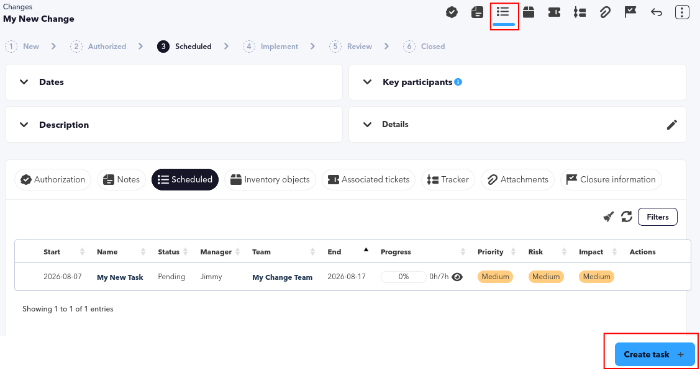Click the Medium Risk badge
The width and height of the screenshot is (700, 371).
546,277
